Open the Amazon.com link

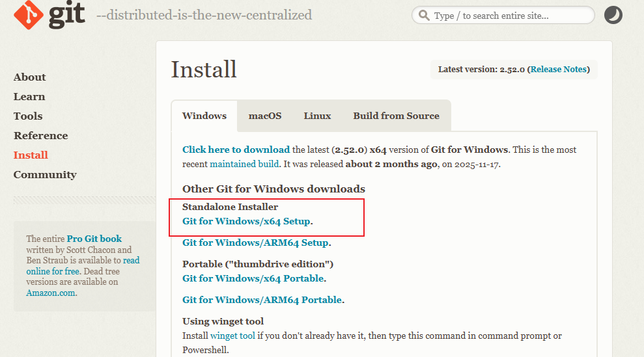tap(51, 293)
